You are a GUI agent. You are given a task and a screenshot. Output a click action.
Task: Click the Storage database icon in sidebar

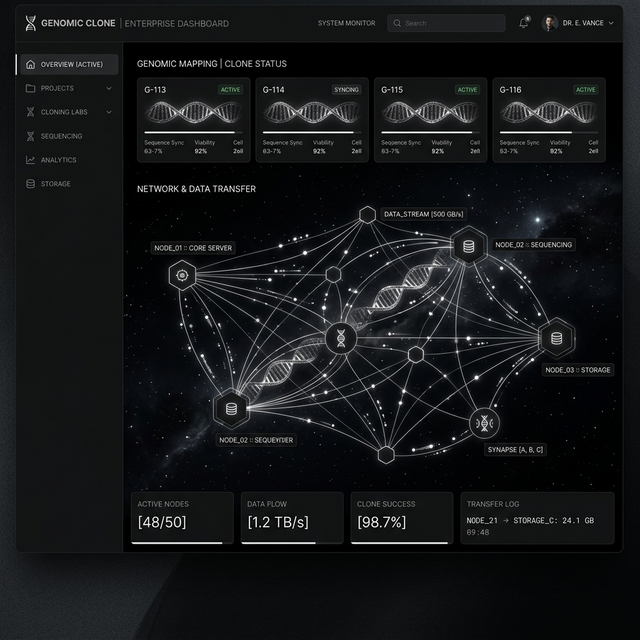[x=31, y=184]
